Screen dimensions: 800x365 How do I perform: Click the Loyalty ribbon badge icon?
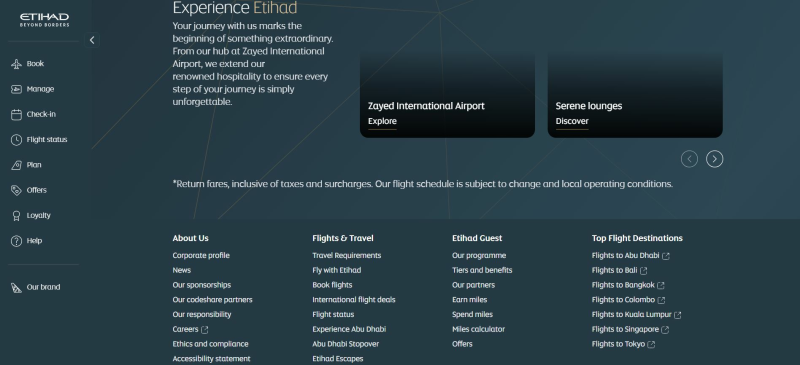tap(16, 215)
